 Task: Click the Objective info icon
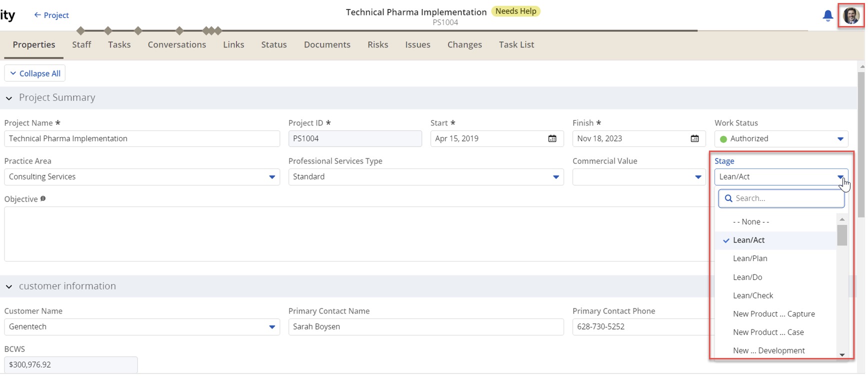click(x=43, y=199)
